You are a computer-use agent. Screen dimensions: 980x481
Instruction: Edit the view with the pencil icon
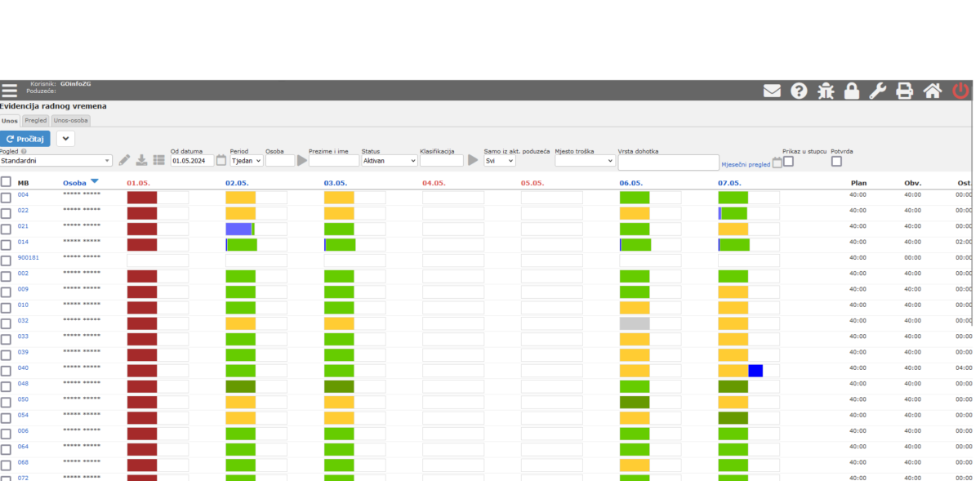click(x=124, y=160)
